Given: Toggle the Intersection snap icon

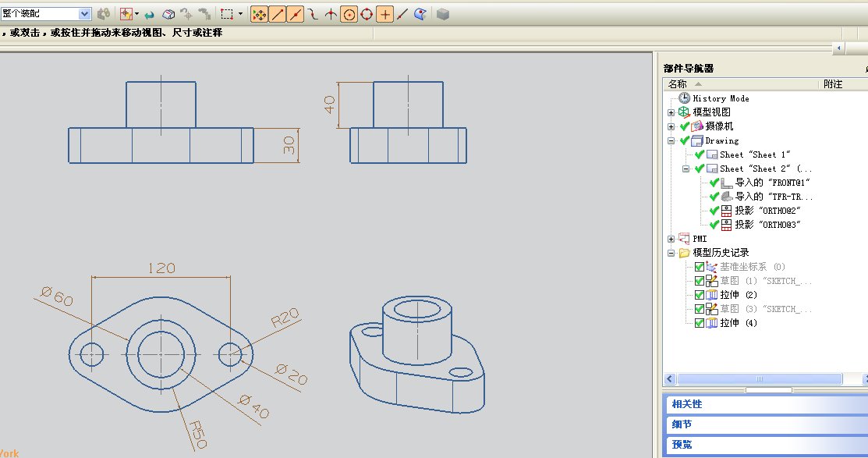Looking at the screenshot, I should [x=331, y=14].
